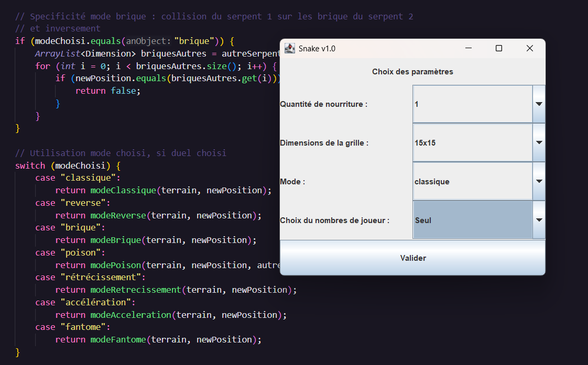Maximize the Snake v1.0 window
Screen dimensions: 588x365
click(499, 49)
